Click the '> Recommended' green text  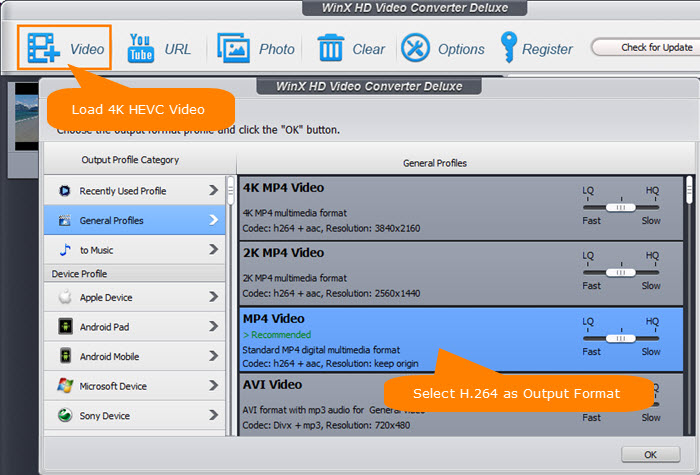(277, 335)
